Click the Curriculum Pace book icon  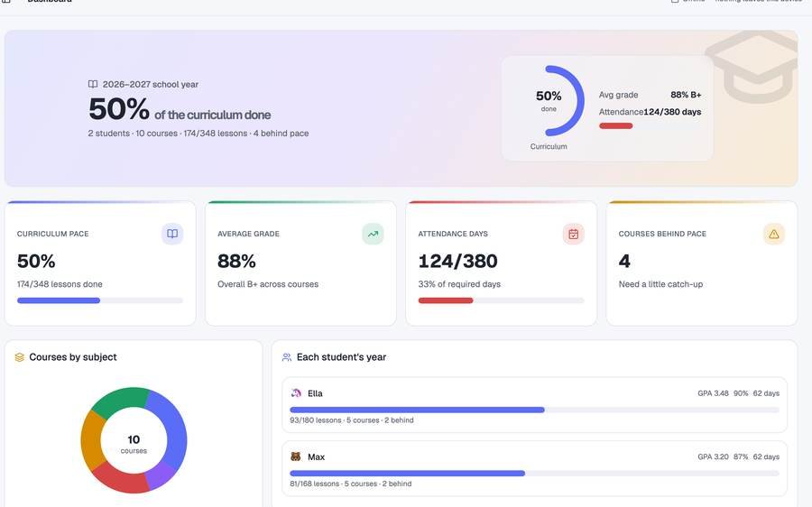pos(172,234)
